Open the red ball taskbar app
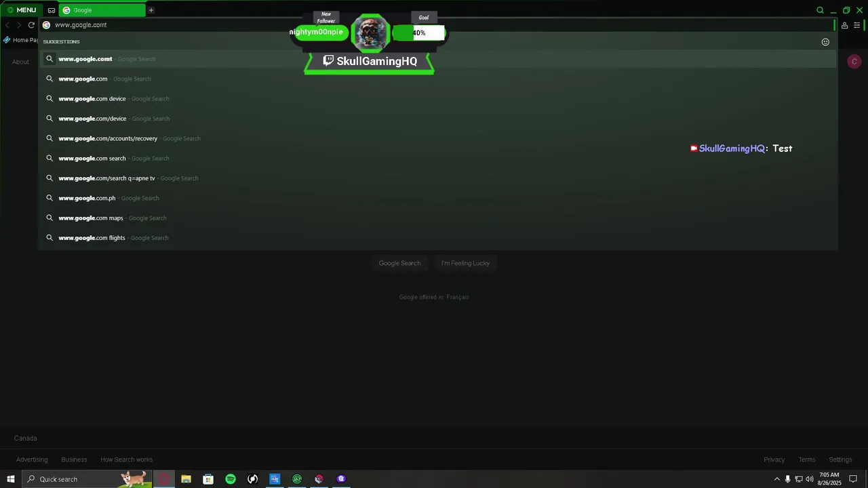Viewport: 868px width, 488px height. (319, 479)
